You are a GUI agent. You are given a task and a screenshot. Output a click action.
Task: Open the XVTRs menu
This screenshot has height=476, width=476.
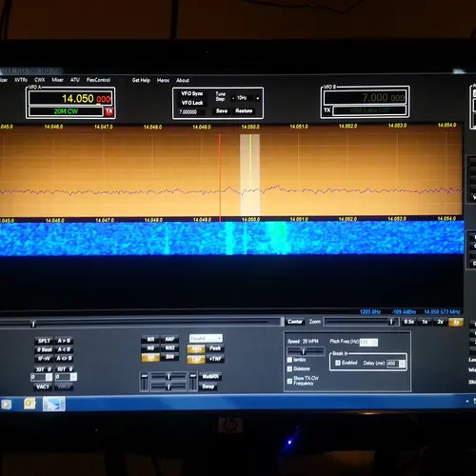click(21, 80)
